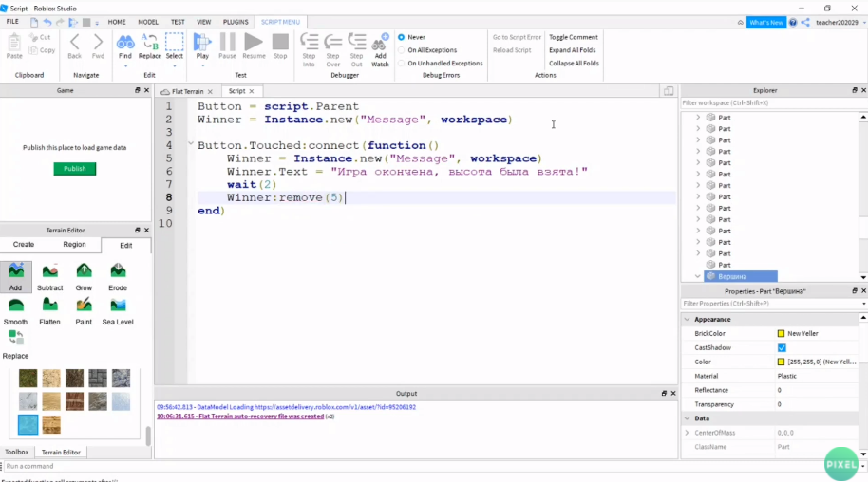Click Collapse All Folds action
Screen dimensions: 868x482
click(x=574, y=63)
